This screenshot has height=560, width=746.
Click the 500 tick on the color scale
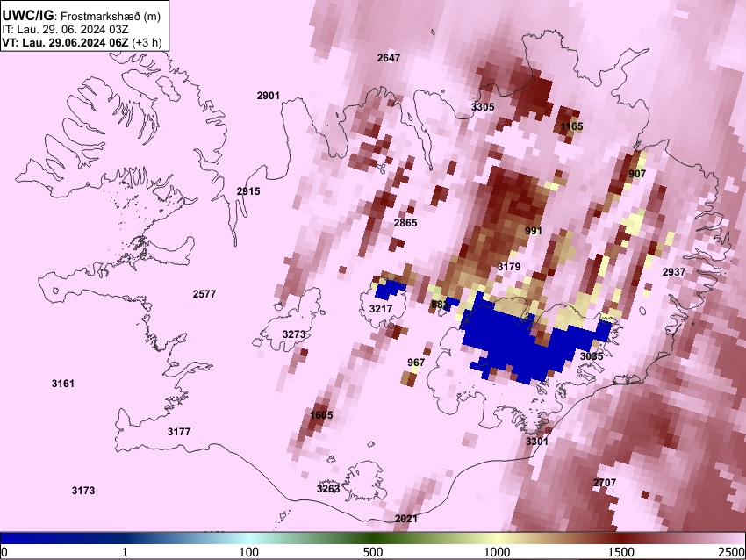373,552
